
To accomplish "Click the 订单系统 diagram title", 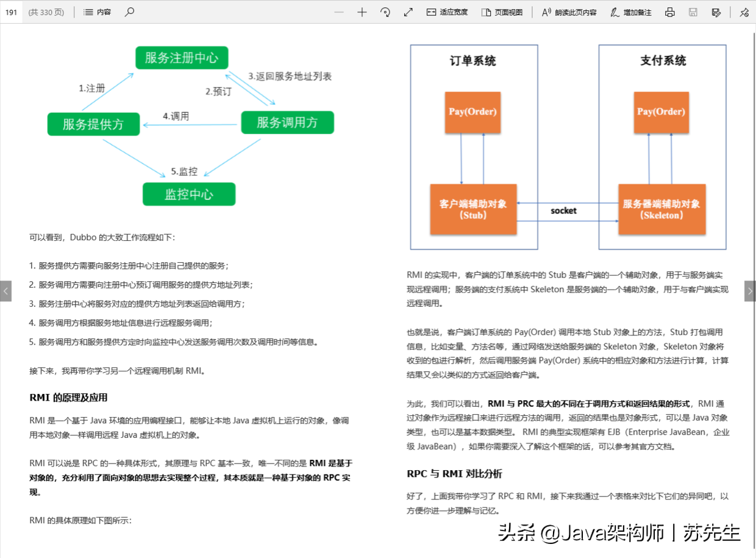I will point(473,61).
